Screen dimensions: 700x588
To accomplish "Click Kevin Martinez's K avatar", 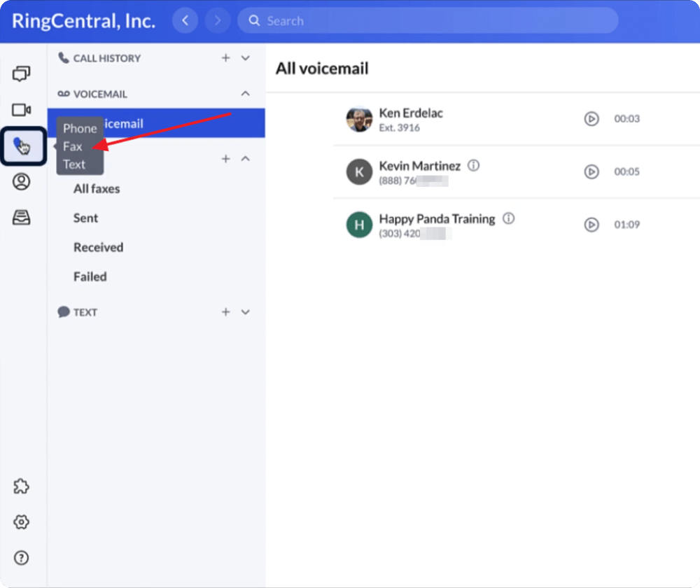I will 359,172.
